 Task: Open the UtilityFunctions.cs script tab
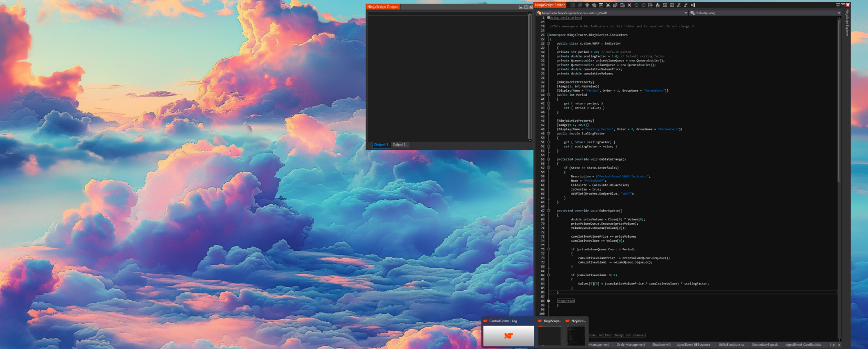[x=731, y=345]
